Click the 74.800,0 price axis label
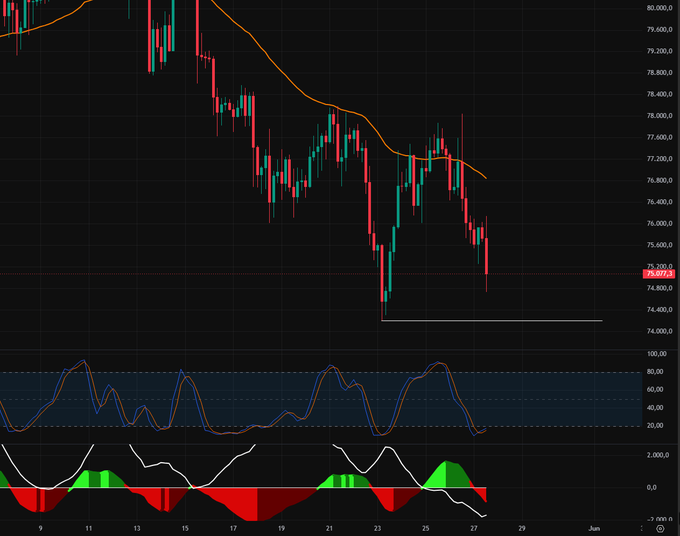 pos(659,288)
